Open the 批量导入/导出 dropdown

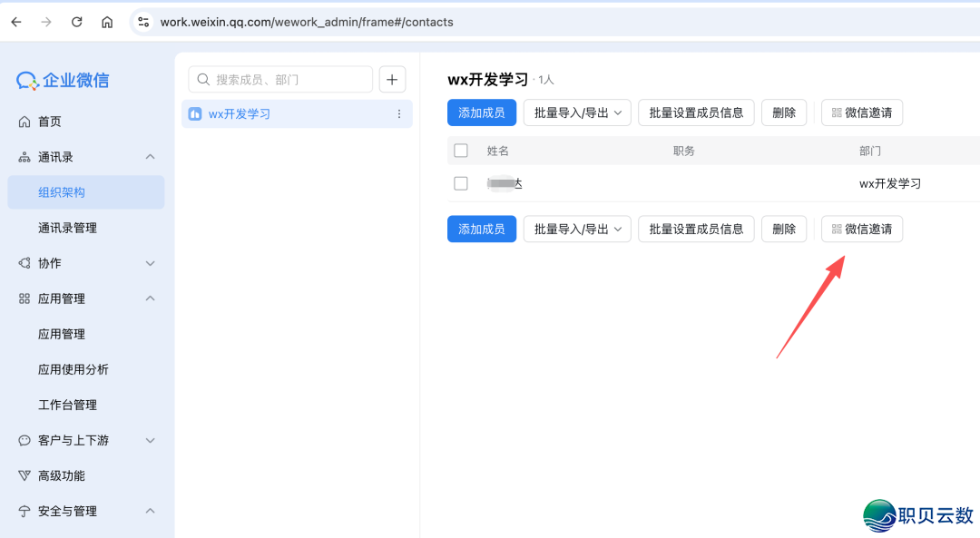pos(577,112)
